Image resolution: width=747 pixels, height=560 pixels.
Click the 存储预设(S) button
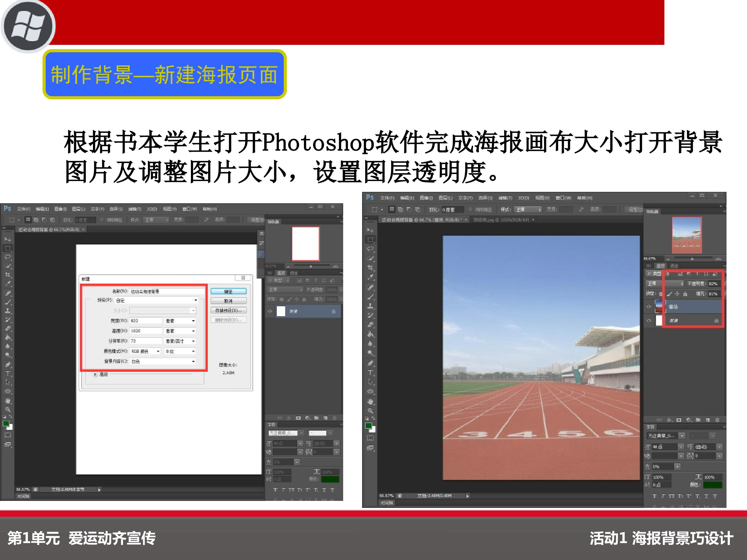(228, 310)
